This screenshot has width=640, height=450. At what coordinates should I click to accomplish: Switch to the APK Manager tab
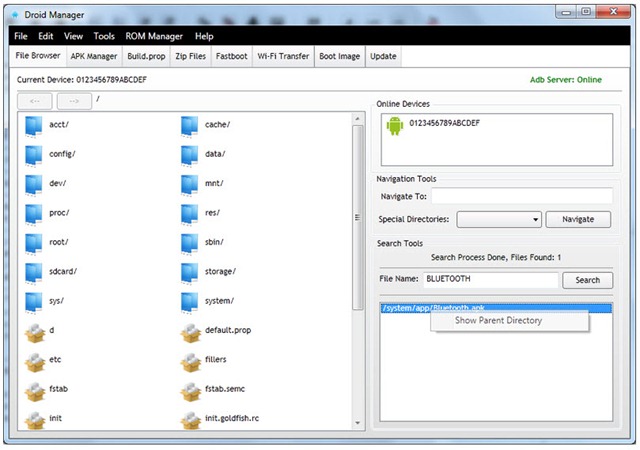click(x=94, y=56)
